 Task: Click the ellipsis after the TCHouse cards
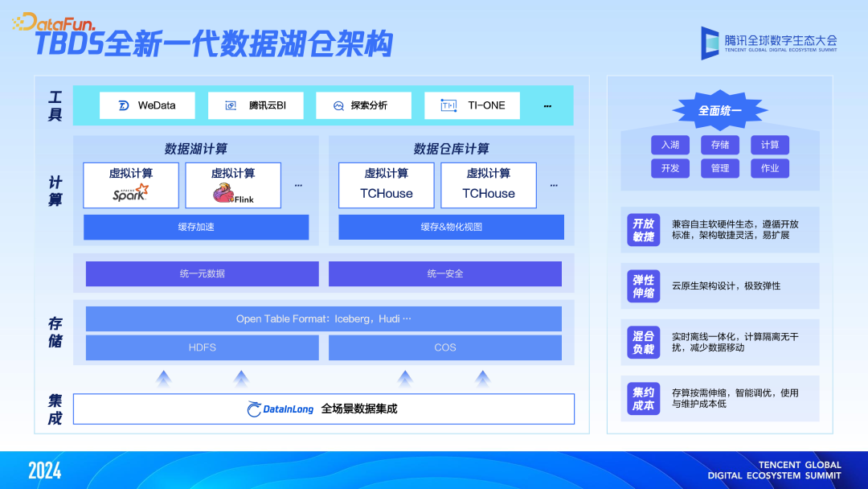coord(554,186)
